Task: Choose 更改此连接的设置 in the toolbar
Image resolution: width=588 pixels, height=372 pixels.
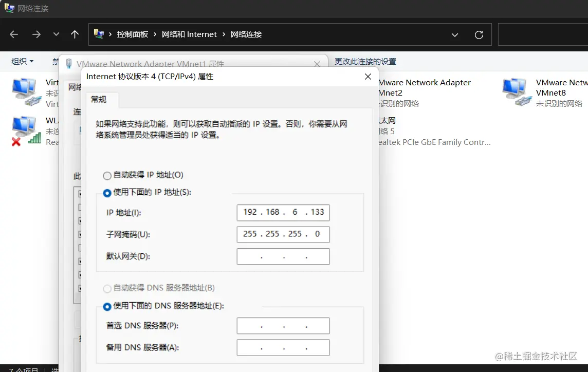Action: pyautogui.click(x=365, y=61)
